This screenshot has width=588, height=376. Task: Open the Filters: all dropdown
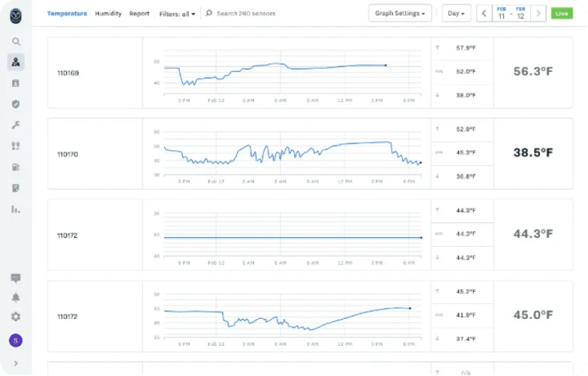(177, 14)
